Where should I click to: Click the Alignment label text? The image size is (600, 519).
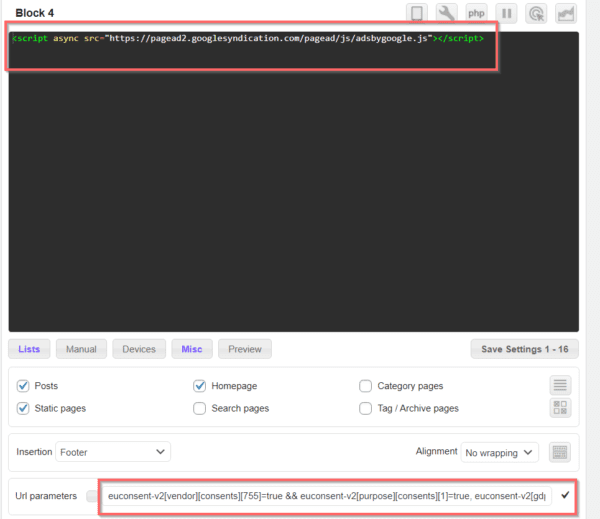click(x=436, y=452)
